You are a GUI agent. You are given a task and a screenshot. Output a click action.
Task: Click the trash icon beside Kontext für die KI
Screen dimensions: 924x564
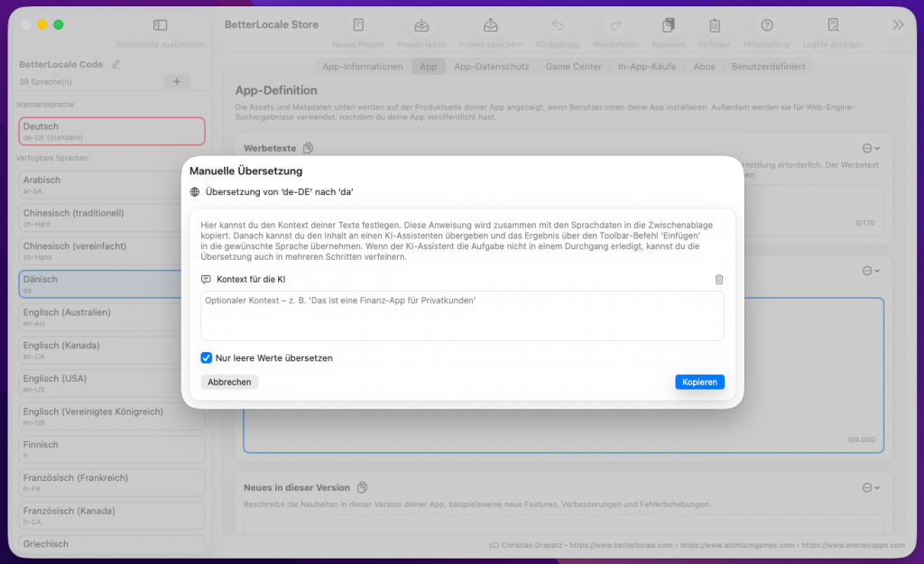pyautogui.click(x=718, y=280)
